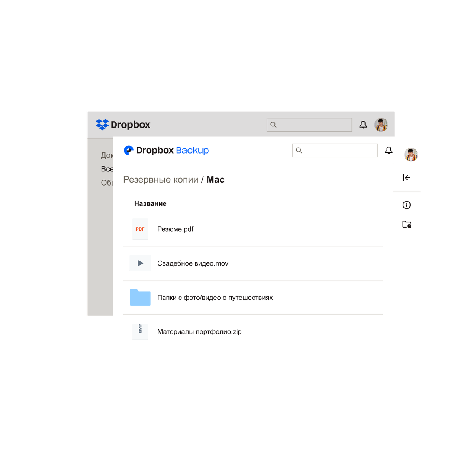This screenshot has height=476, width=476.
Task: Open folder history icon in right panel
Action: coord(406,225)
